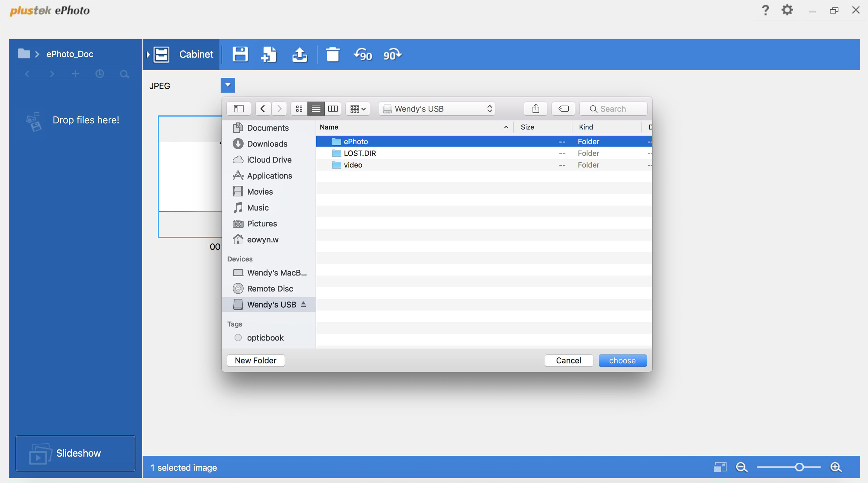Open the Wendy's USB location popup

coord(437,109)
